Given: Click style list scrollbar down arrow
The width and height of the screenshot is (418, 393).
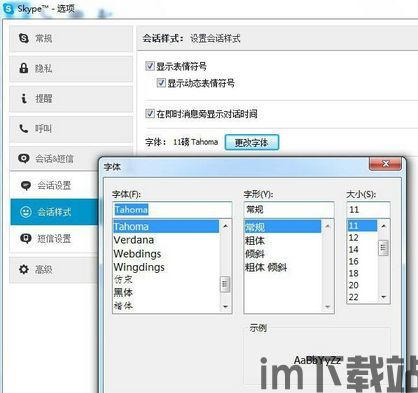Looking at the screenshot, I should [327, 306].
